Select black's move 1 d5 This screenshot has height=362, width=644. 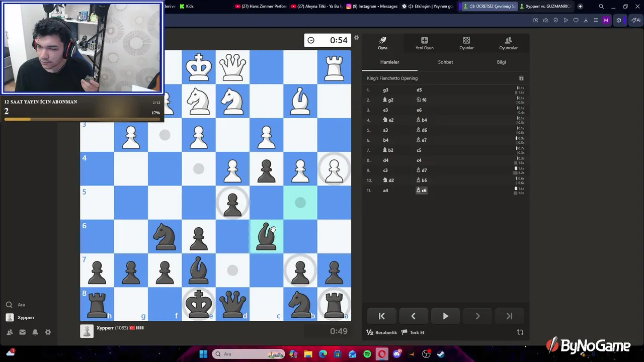[419, 90]
